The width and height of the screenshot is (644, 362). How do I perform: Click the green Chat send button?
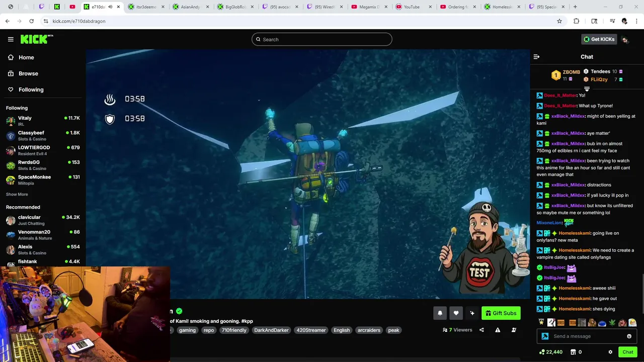627,352
